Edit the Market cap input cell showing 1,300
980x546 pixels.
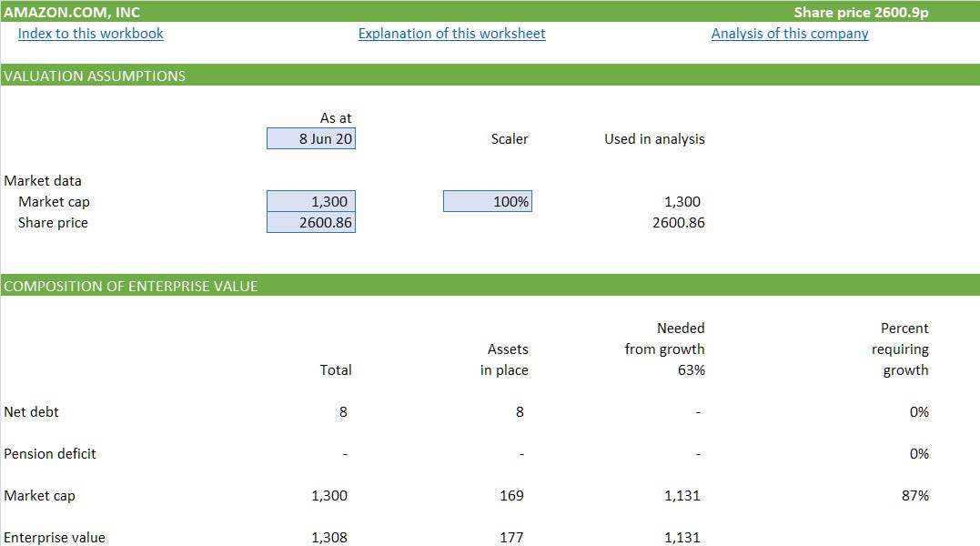[310, 201]
